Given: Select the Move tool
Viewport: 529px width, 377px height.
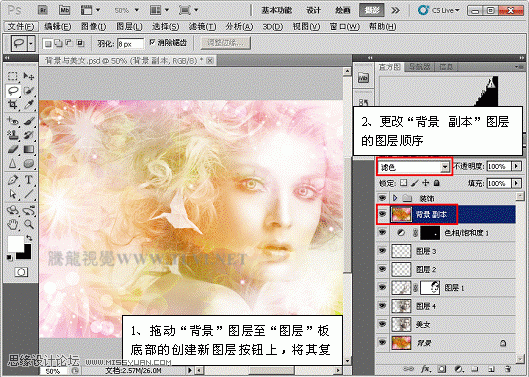Looking at the screenshot, I should tap(29, 76).
